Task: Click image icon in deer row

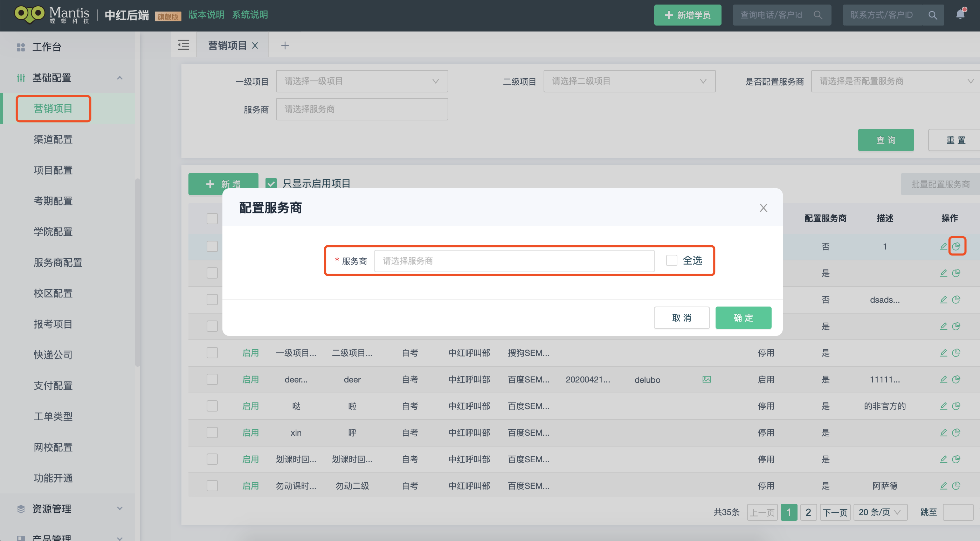Action: click(706, 379)
